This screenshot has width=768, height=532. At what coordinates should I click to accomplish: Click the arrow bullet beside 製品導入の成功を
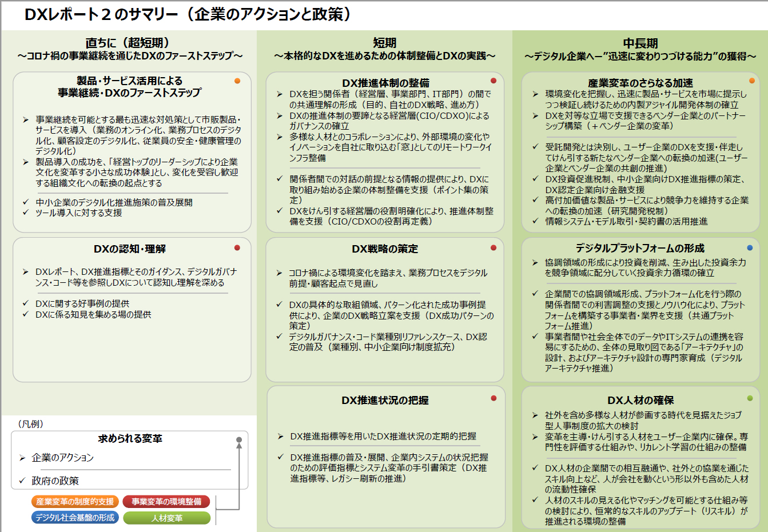click(26, 162)
